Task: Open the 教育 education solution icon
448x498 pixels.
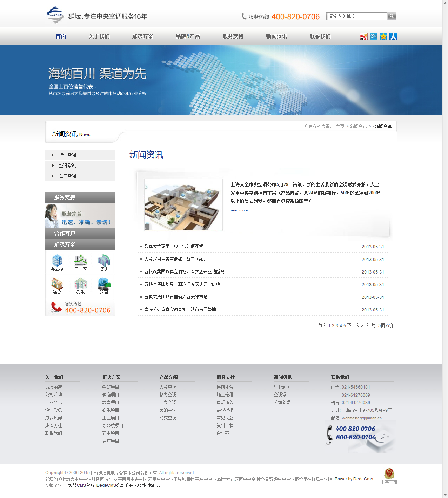Action: 104,285
